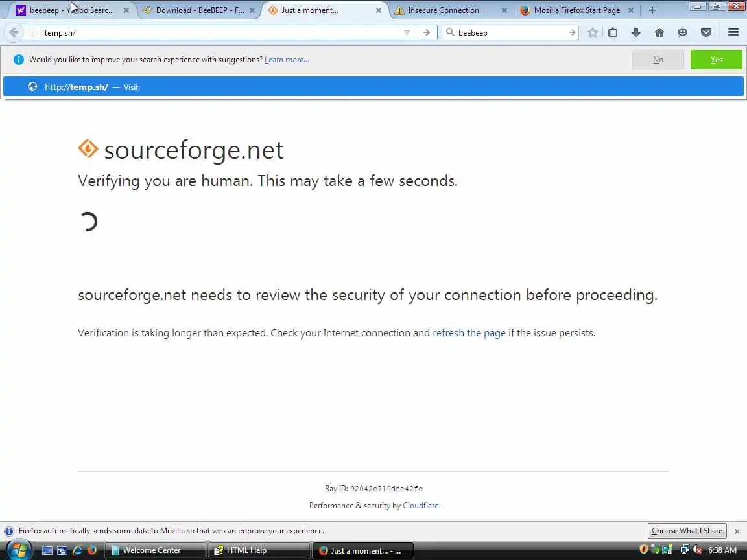Dismiss the Mozilla data notification bar
The image size is (747, 560).
click(x=737, y=531)
